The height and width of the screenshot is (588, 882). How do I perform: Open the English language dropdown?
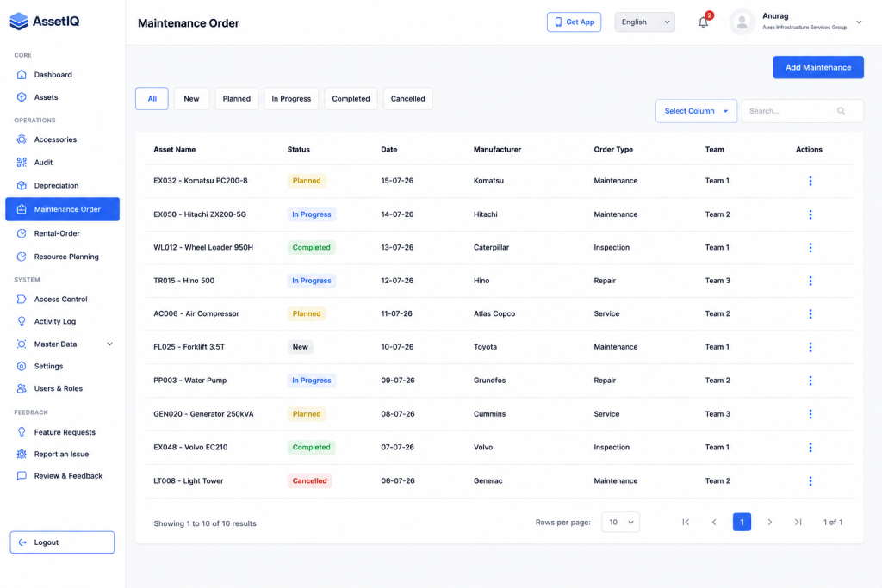click(644, 22)
